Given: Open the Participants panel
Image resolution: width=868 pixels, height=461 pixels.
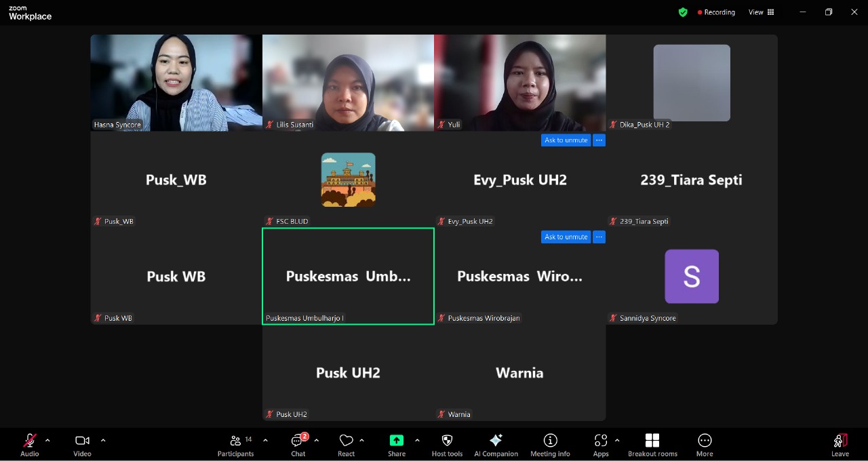Looking at the screenshot, I should coord(235,444).
